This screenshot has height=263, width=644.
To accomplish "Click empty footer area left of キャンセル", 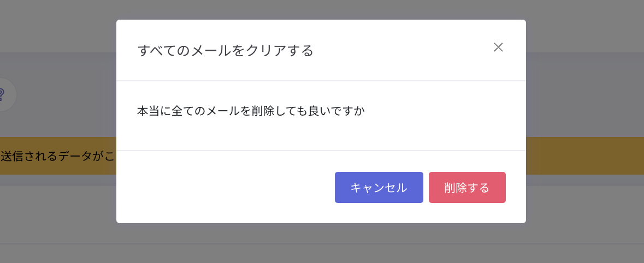I will [225, 188].
